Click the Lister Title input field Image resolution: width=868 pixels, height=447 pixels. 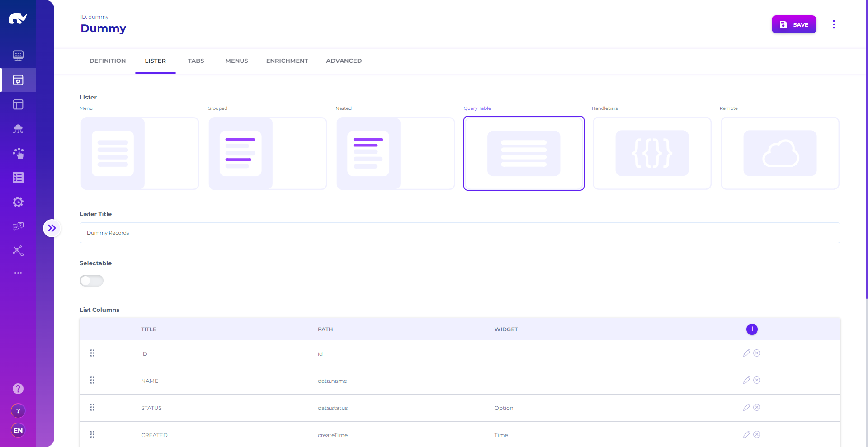[459, 233]
